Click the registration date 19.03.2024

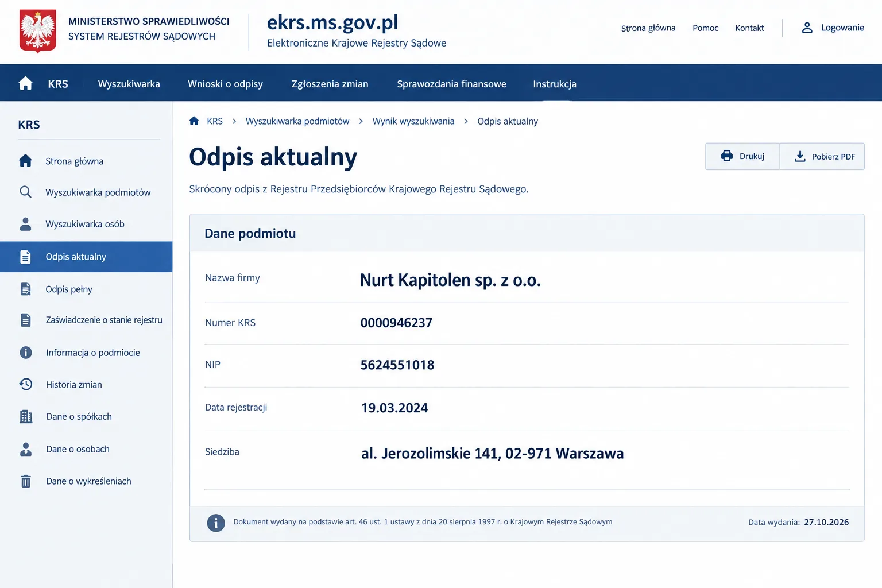click(x=394, y=408)
